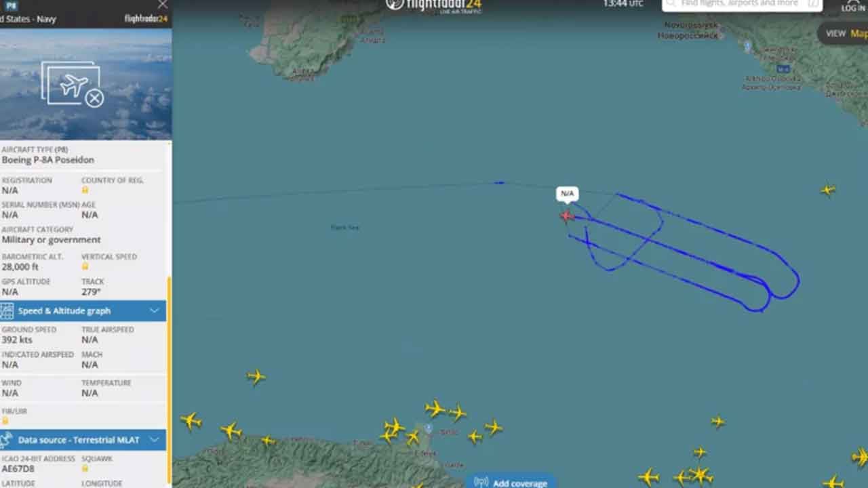Image resolution: width=868 pixels, height=488 pixels.
Task: Click the lock icon under Vertical Speed
Action: click(x=85, y=267)
